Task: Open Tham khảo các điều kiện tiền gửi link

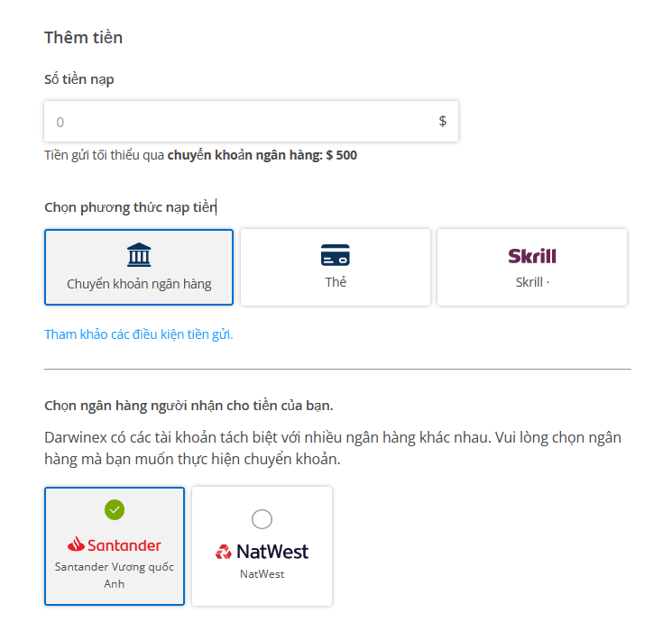Action: click(139, 334)
